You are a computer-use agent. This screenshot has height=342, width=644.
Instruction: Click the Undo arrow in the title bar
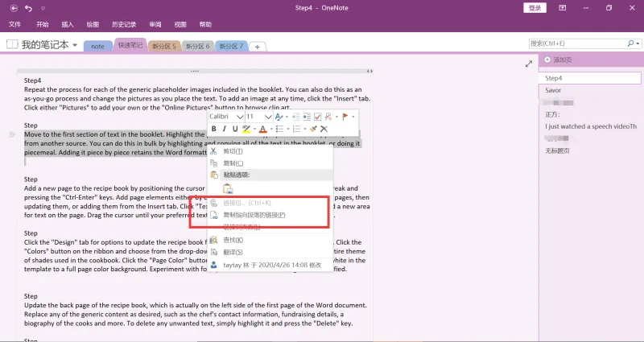tap(28, 8)
